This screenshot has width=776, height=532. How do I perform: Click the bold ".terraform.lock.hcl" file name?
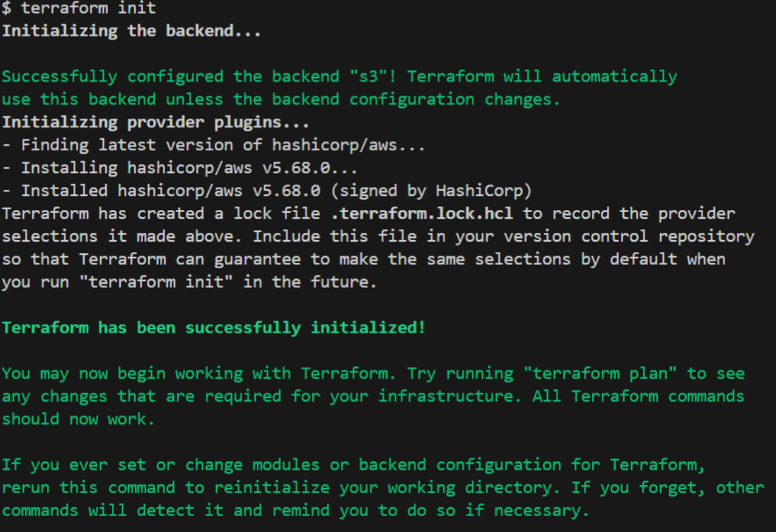coord(422,213)
